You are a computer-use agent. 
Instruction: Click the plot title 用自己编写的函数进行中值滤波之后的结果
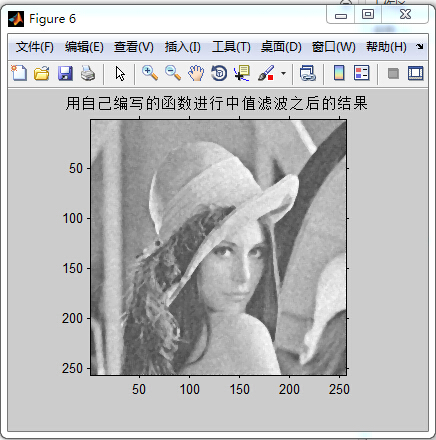point(217,103)
